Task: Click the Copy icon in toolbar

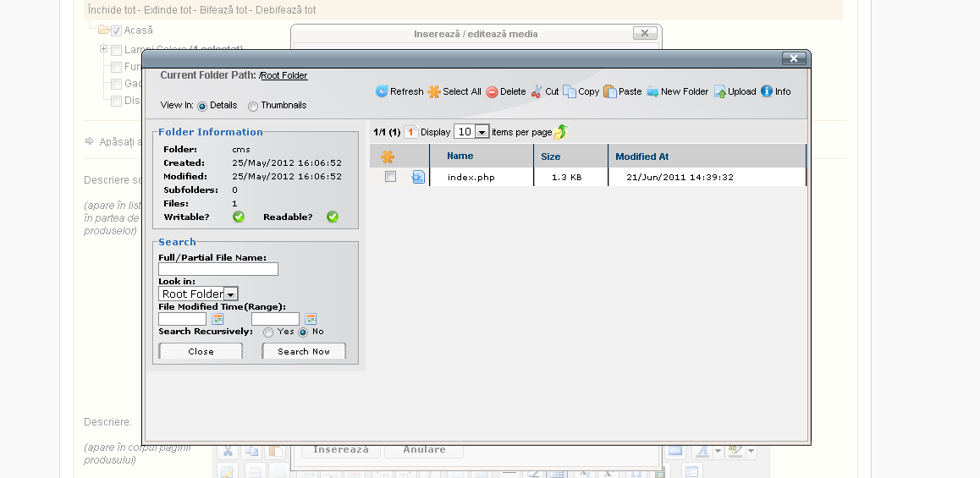Action: coord(570,91)
